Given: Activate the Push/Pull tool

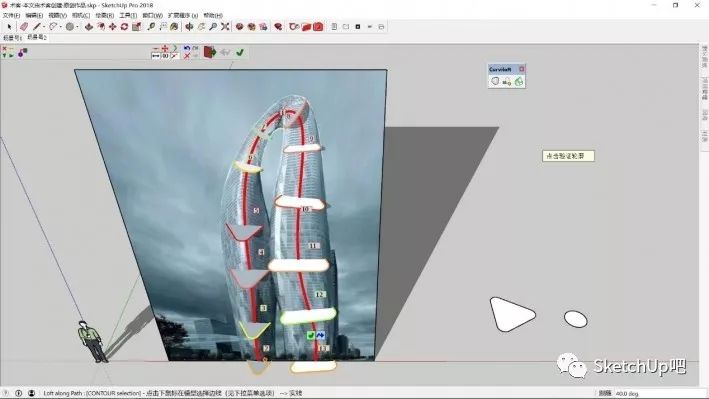Looking at the screenshot, I should click(x=89, y=27).
